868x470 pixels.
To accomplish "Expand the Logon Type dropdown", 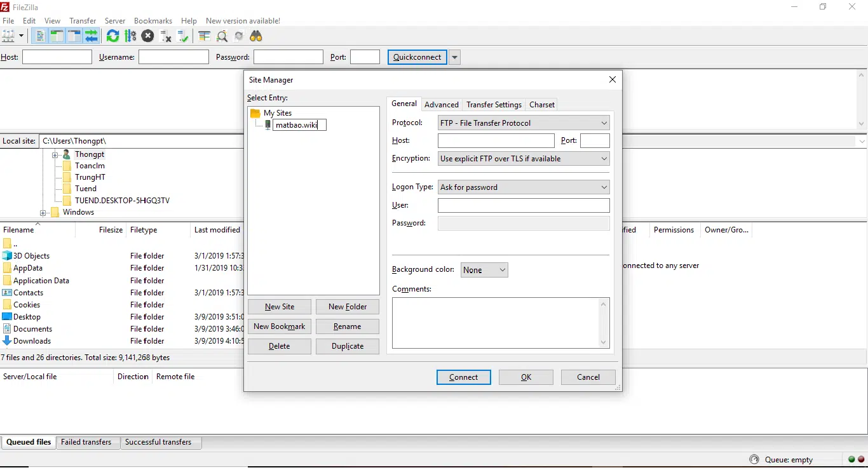I will pyautogui.click(x=524, y=187).
